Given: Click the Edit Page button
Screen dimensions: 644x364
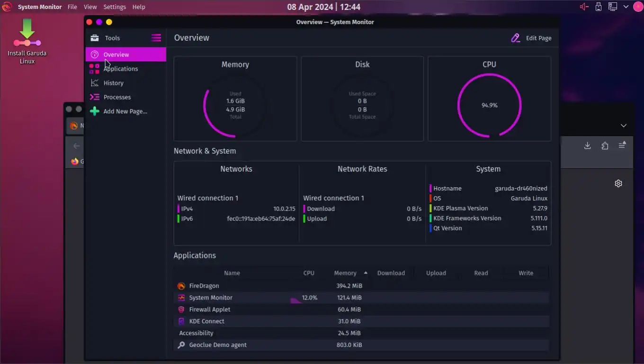Looking at the screenshot, I should [x=531, y=38].
